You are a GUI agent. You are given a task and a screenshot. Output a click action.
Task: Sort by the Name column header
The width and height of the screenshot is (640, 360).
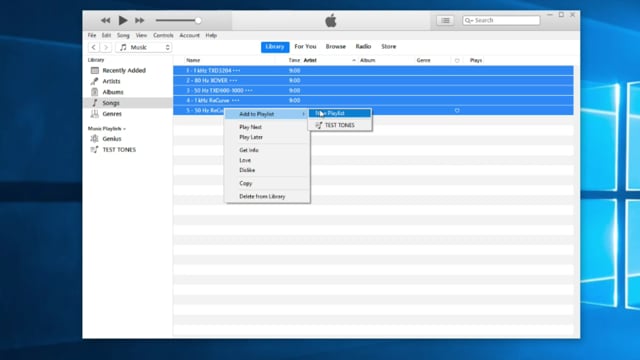pyautogui.click(x=193, y=60)
